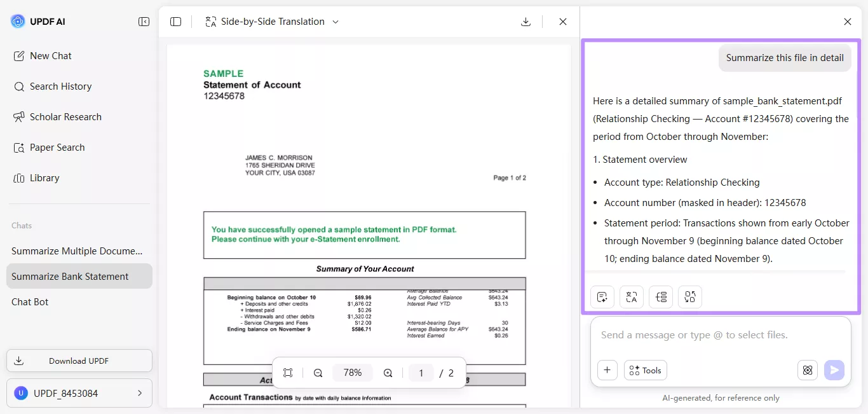Screen dimensions: 868x414
Task: Click the Download UPDF button
Action: (x=79, y=361)
